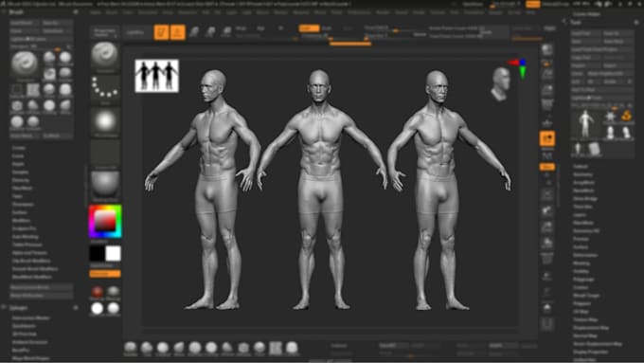Open the 3D Print Hub entry under Zplugin

(x=25, y=334)
